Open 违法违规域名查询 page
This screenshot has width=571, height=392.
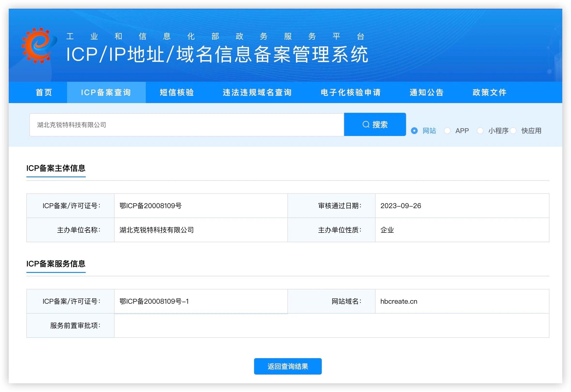tap(257, 93)
